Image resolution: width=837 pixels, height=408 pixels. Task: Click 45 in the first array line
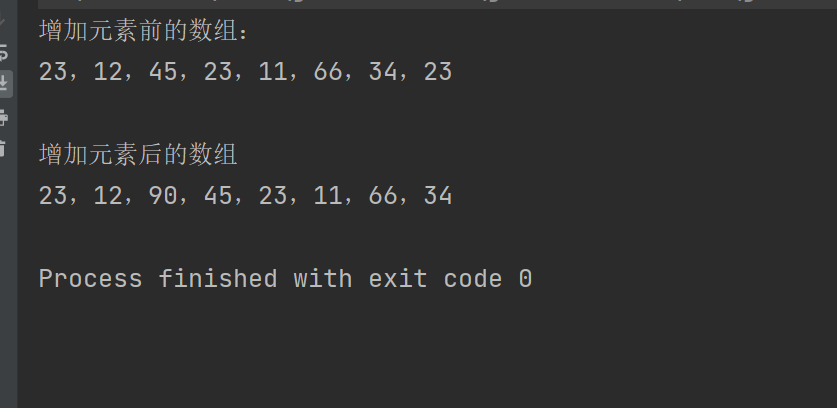(x=161, y=72)
